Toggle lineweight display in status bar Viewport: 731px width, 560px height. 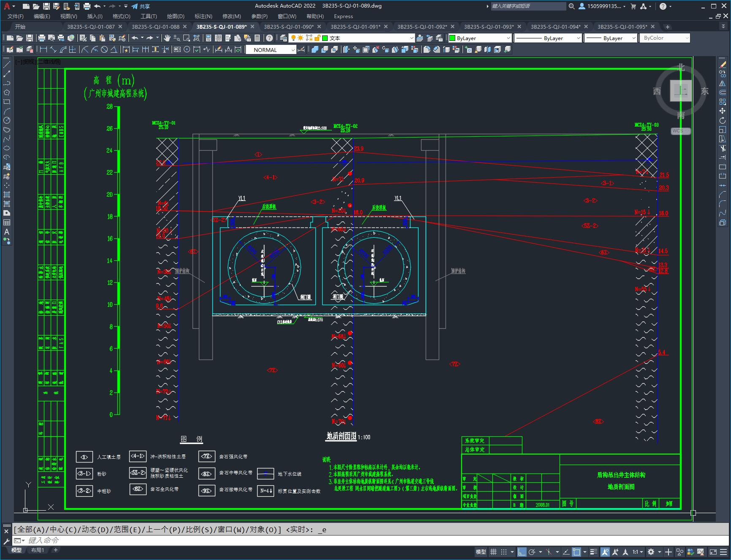[x=594, y=552]
